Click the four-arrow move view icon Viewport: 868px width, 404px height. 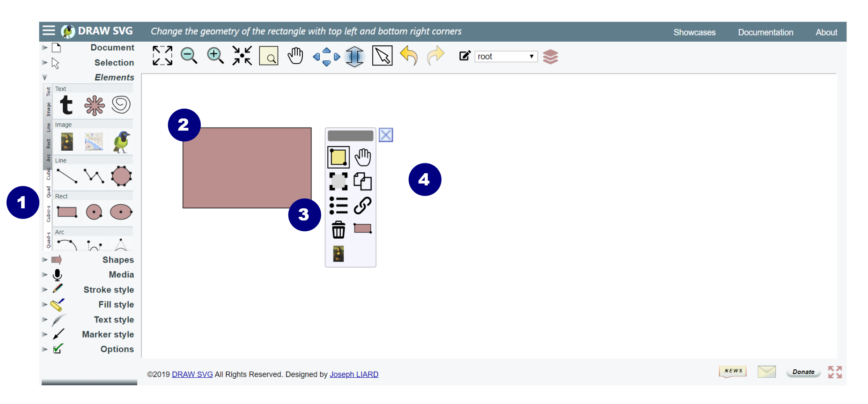click(326, 57)
